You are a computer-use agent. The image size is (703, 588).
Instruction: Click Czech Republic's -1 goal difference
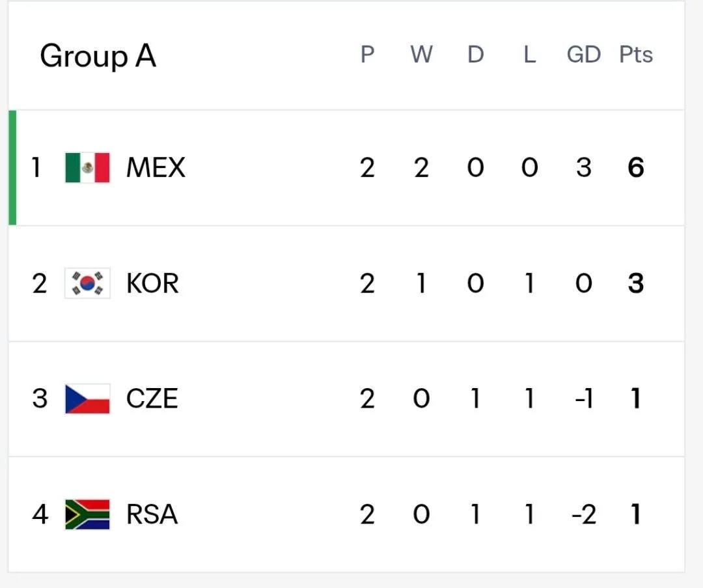click(x=584, y=399)
